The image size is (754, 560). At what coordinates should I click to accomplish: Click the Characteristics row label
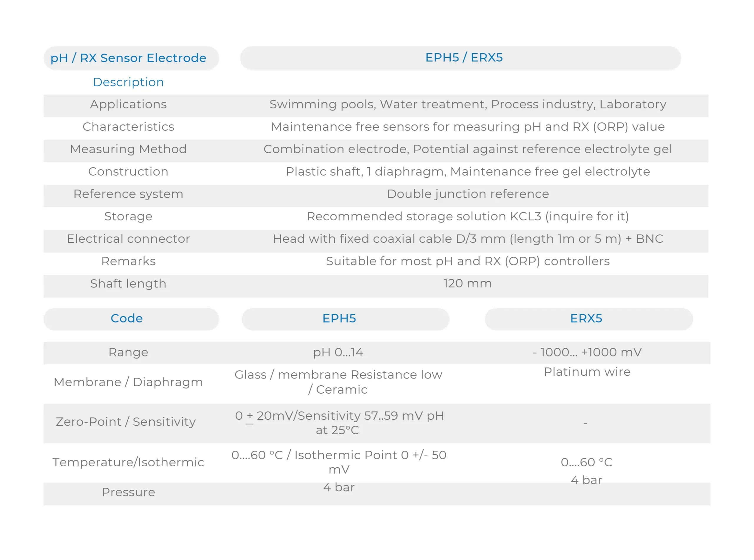[128, 127]
